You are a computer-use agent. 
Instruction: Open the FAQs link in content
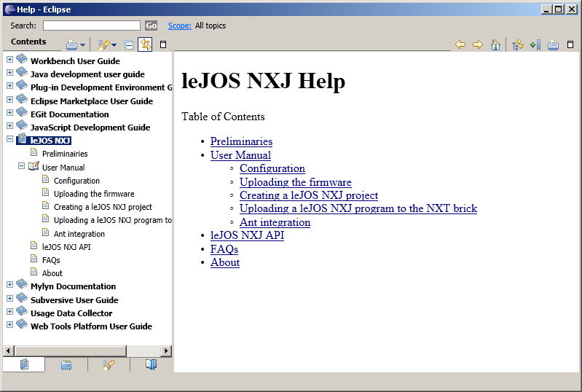click(224, 249)
